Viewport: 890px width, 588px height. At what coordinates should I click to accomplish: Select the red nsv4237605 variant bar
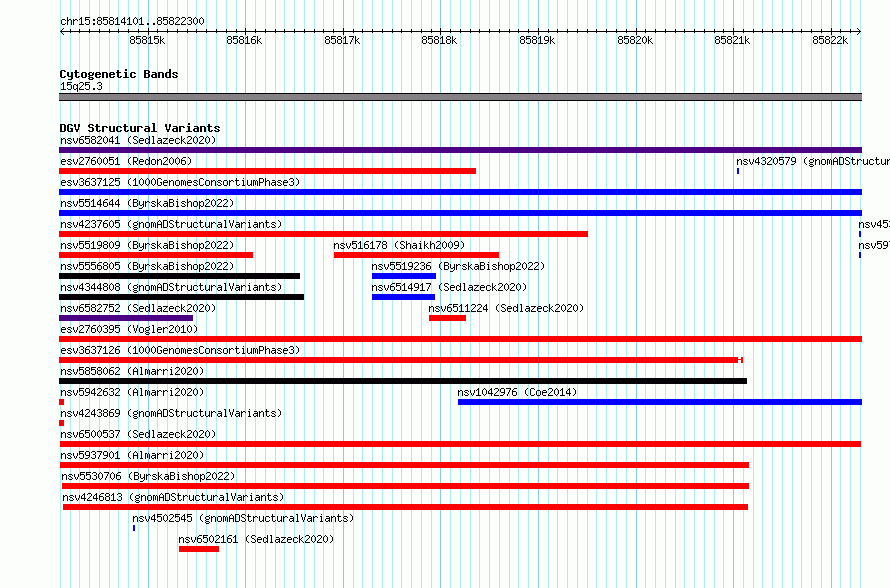tap(324, 234)
